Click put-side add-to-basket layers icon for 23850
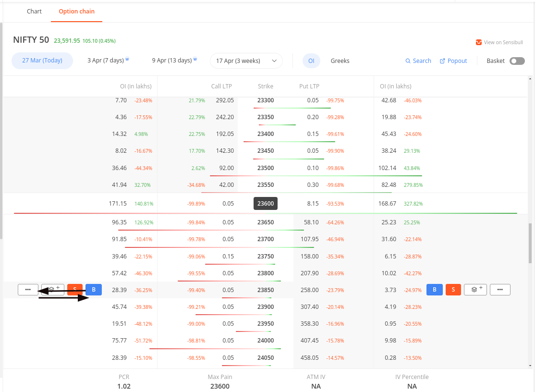The image size is (535, 392). click(x=475, y=290)
